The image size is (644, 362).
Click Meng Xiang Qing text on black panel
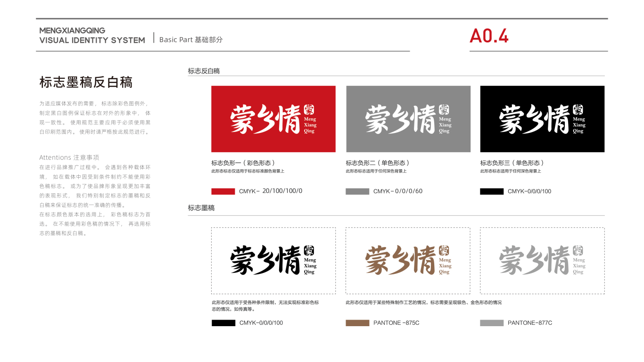579,125
